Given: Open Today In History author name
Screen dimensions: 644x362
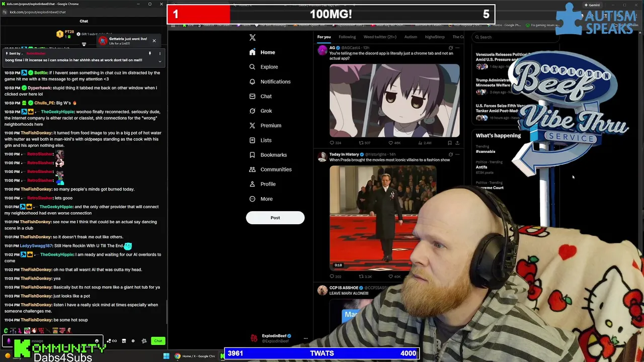Looking at the screenshot, I should [x=344, y=154].
